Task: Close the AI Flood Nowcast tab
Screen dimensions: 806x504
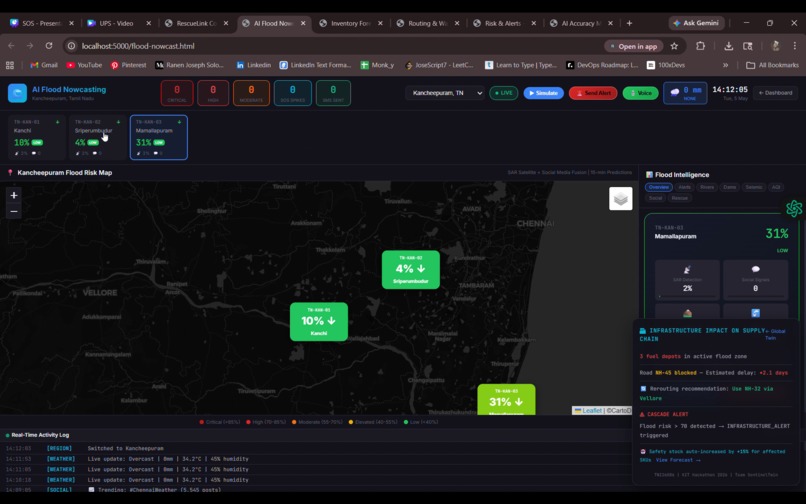Action: (x=303, y=23)
